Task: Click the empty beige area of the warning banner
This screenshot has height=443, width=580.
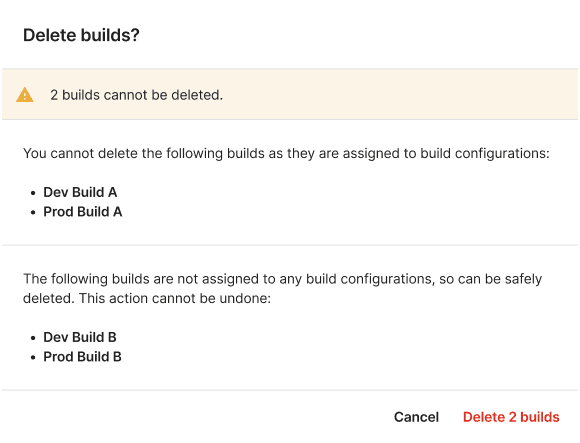Action: click(x=399, y=95)
